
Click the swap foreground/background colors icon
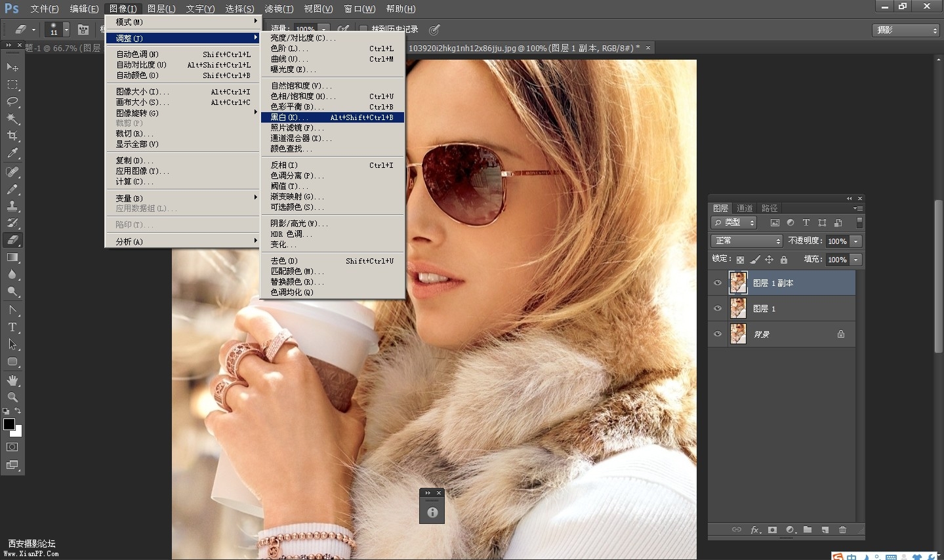[18, 411]
